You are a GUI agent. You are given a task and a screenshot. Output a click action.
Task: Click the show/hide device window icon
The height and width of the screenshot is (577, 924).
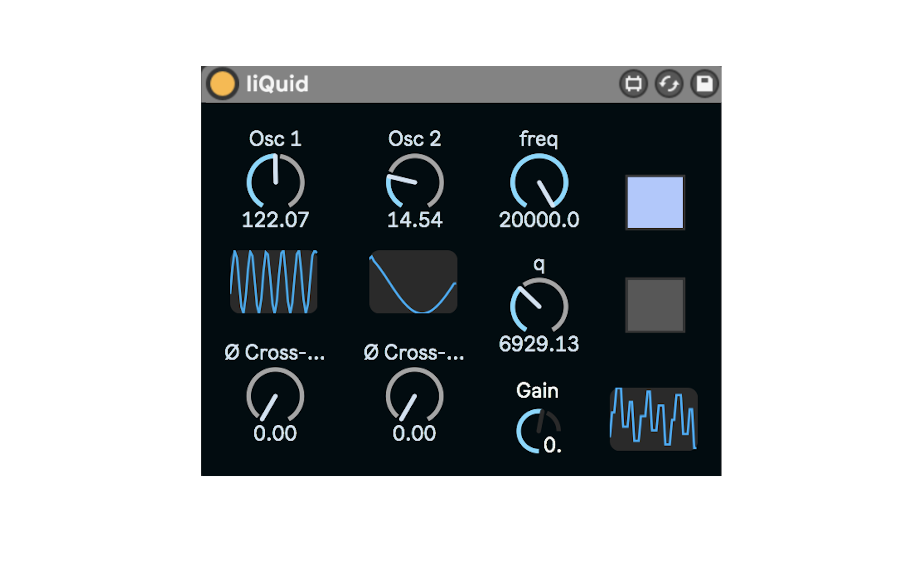coord(633,84)
